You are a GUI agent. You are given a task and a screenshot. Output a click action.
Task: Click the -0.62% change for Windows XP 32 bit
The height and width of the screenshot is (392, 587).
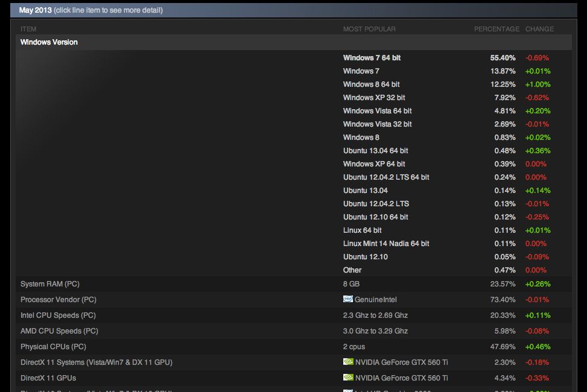tap(537, 98)
